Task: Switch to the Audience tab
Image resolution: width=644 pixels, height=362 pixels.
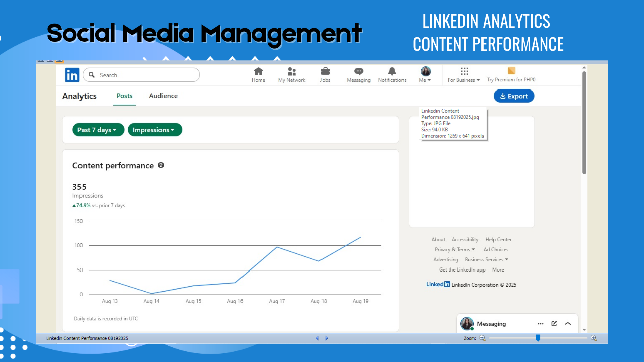Action: point(164,96)
